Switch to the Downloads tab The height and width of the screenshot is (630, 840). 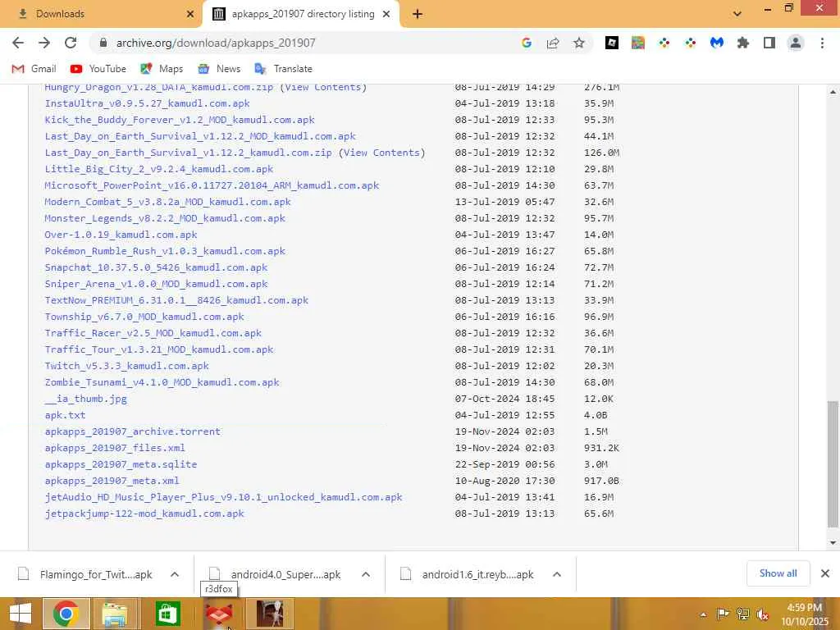click(101, 14)
